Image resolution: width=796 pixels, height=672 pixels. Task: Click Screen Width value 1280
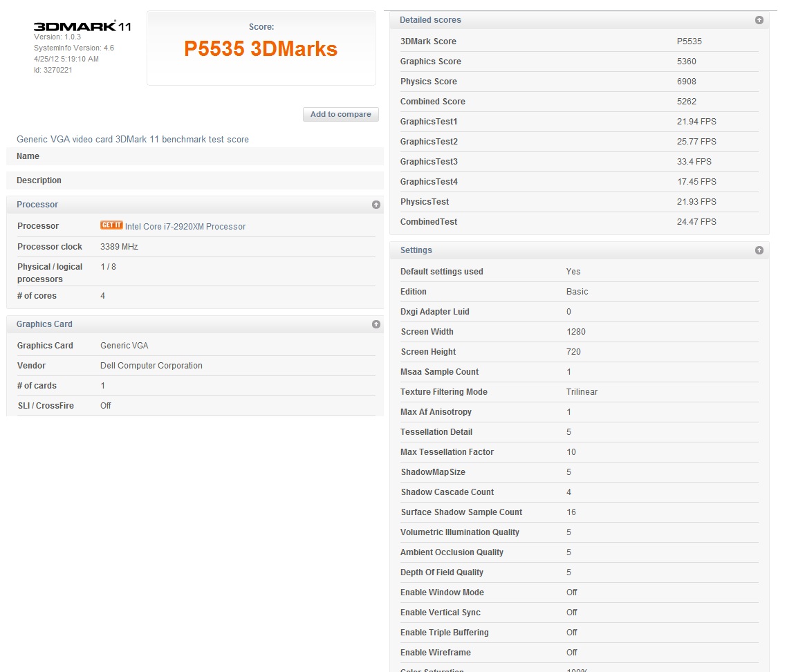576,332
